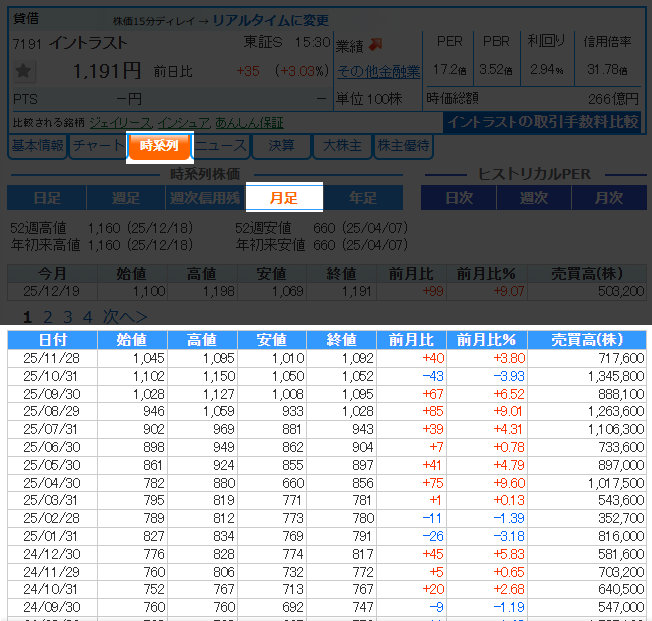The height and width of the screenshot is (621, 652).
Task: Open the ニュース tab
Action: [221, 146]
